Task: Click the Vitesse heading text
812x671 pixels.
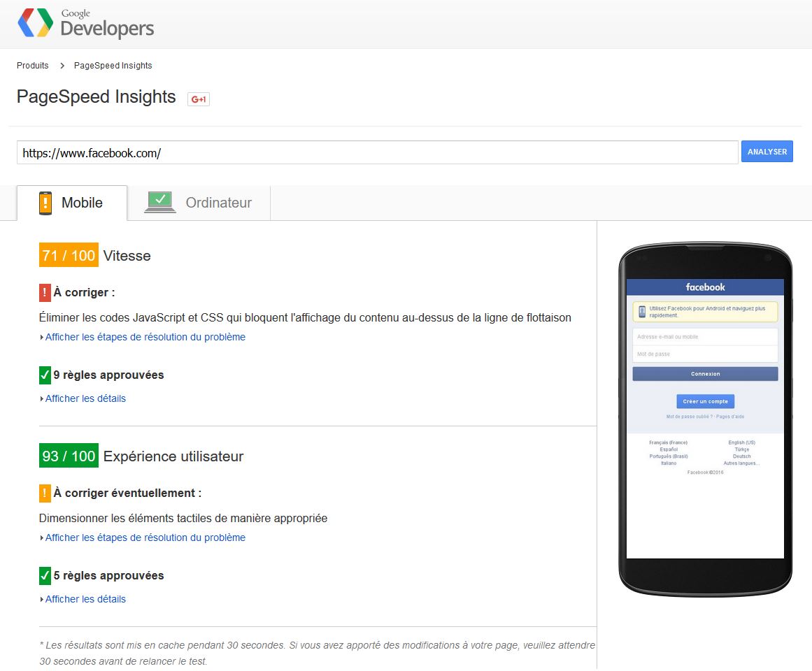Action: coord(127,256)
